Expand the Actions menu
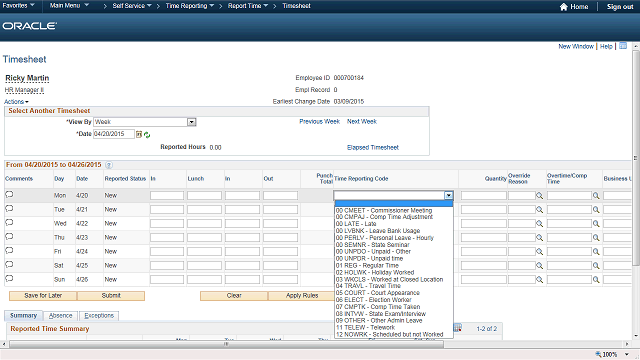The width and height of the screenshot is (640, 360). coord(16,102)
